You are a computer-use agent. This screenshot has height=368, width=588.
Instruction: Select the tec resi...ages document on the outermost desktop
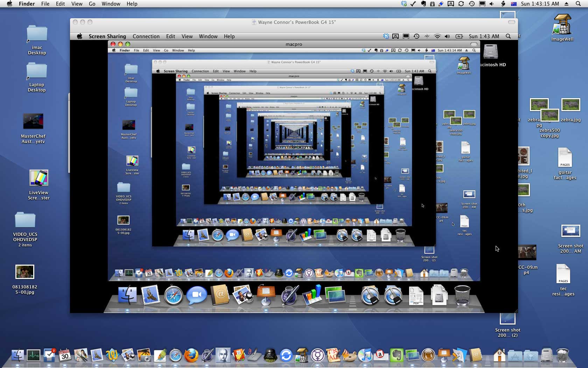pyautogui.click(x=563, y=280)
